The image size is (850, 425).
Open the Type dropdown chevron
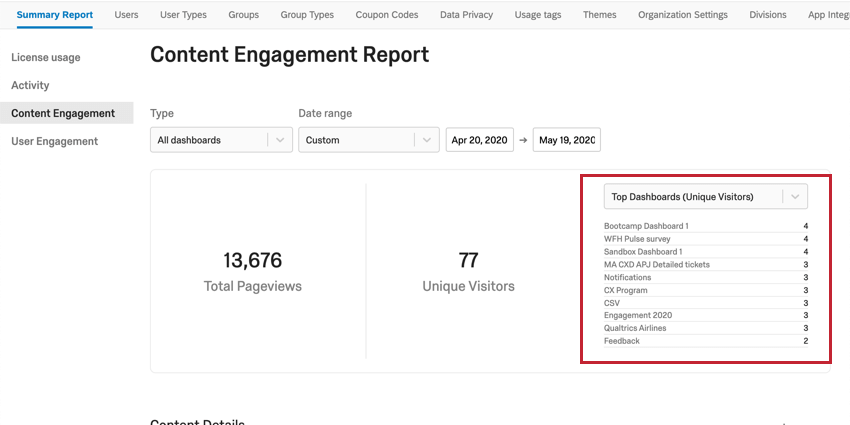point(279,140)
